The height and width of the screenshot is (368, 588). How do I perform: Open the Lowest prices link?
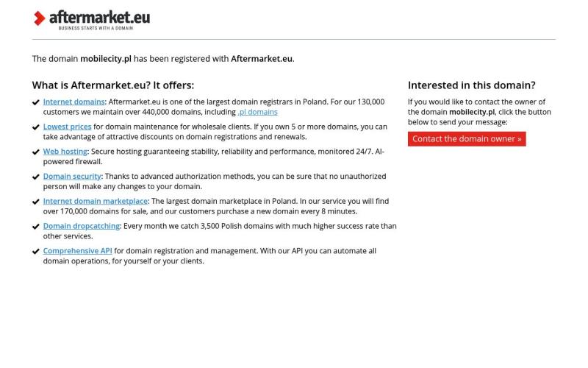click(67, 127)
